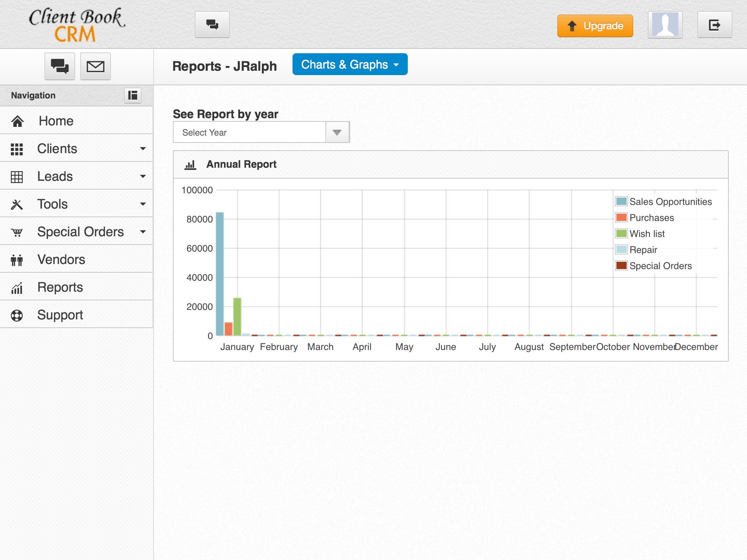Expand the Clients dropdown arrow
The height and width of the screenshot is (560, 747).
(x=143, y=148)
